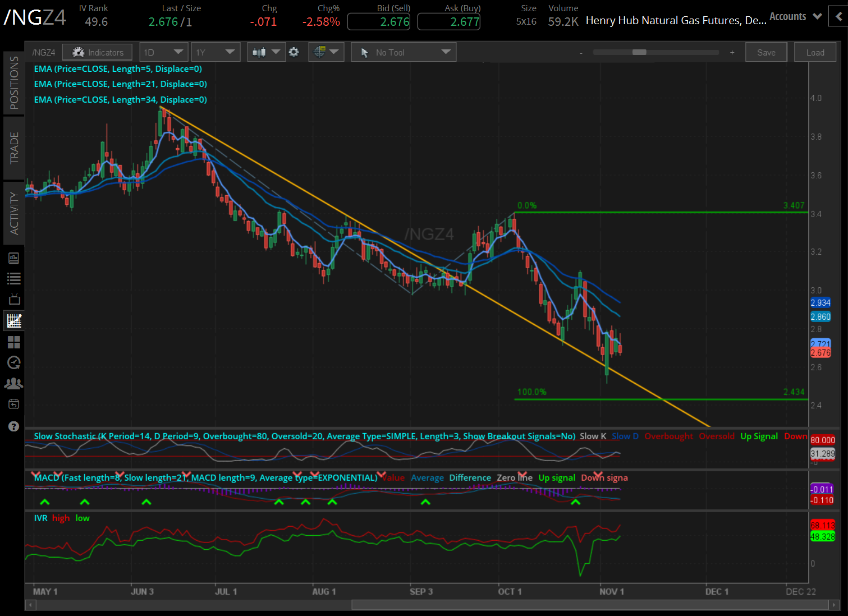Open the watchlist list icon in sidebar

click(x=14, y=278)
